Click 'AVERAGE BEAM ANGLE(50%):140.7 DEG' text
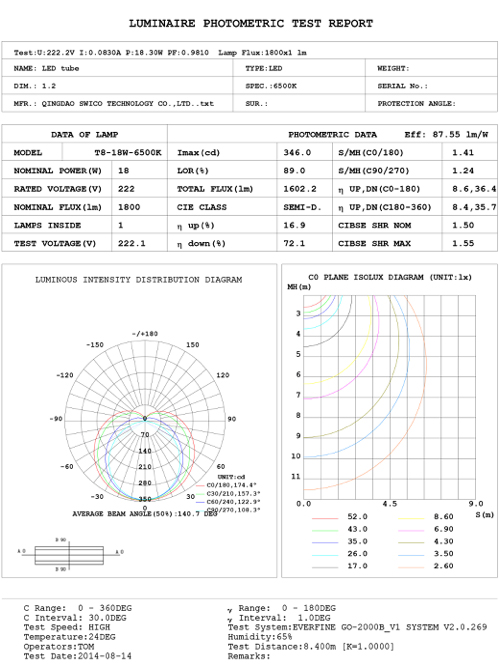This screenshot has height=667, width=499. click(145, 514)
